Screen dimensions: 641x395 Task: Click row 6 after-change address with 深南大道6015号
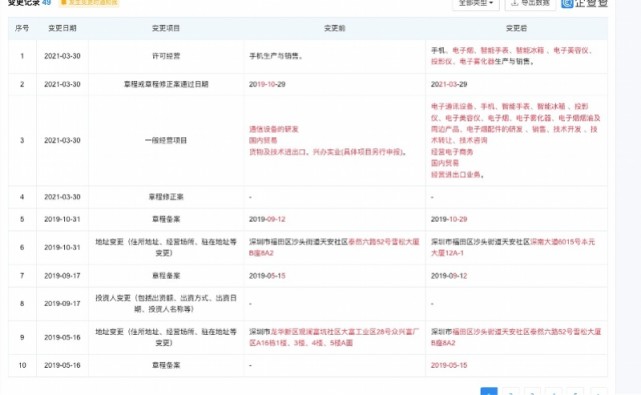[x=513, y=247]
